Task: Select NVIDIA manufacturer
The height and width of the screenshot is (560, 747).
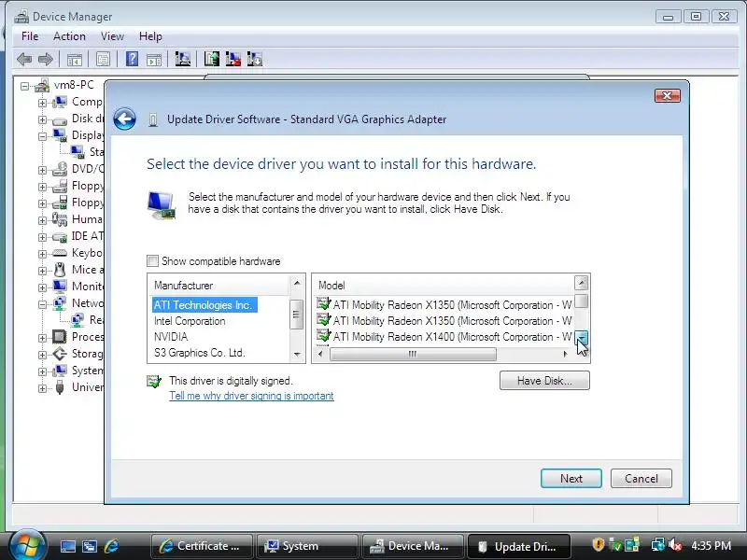Action: coord(171,337)
